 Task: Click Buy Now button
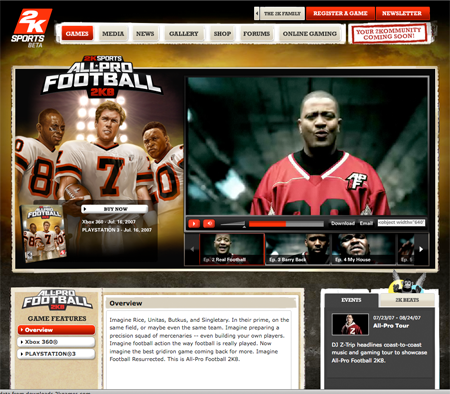click(x=115, y=209)
